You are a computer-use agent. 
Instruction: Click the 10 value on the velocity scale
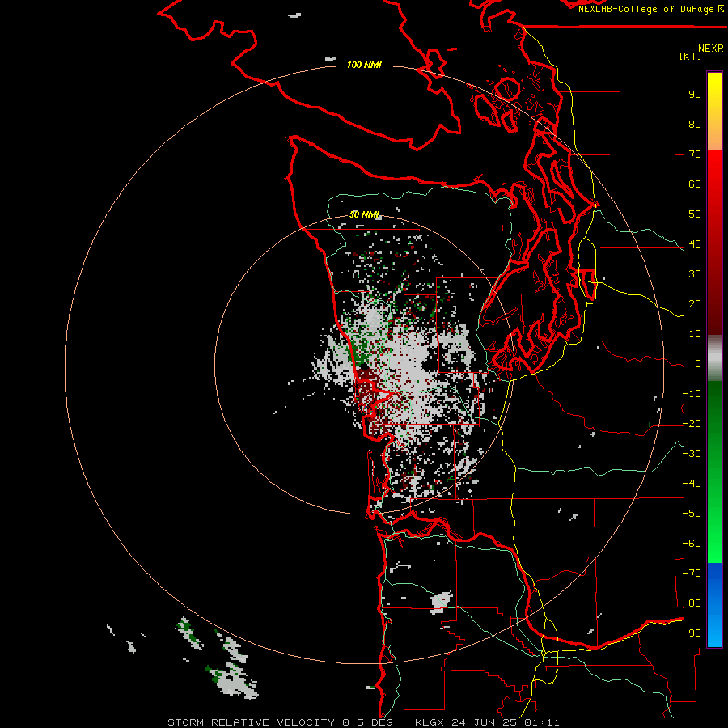pos(695,334)
